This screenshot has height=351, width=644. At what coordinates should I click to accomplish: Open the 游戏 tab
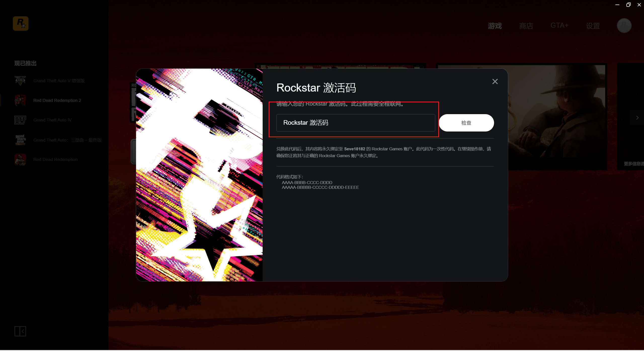point(495,26)
